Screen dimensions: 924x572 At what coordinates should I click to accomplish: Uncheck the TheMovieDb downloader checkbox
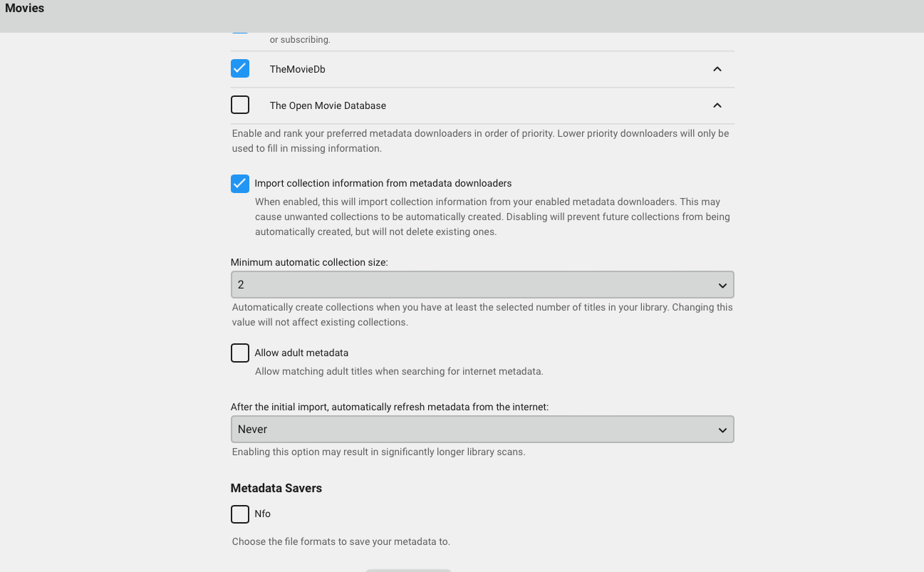[x=240, y=68]
